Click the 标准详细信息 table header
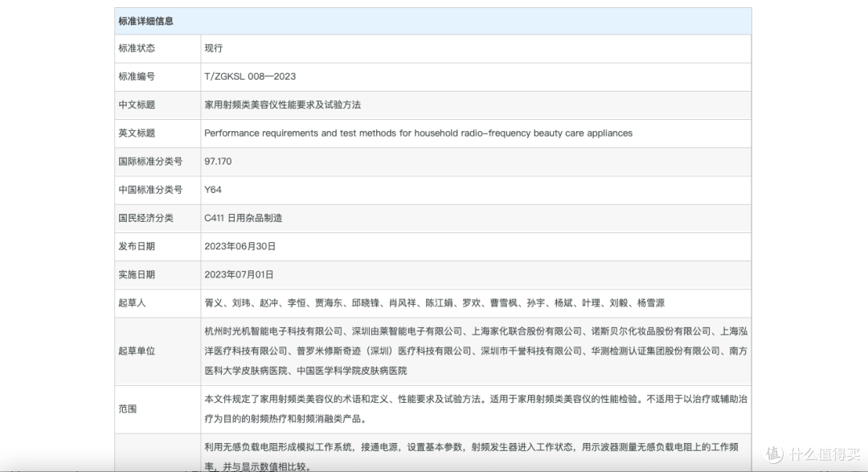Screen dimensions: 868x472 (x=433, y=22)
